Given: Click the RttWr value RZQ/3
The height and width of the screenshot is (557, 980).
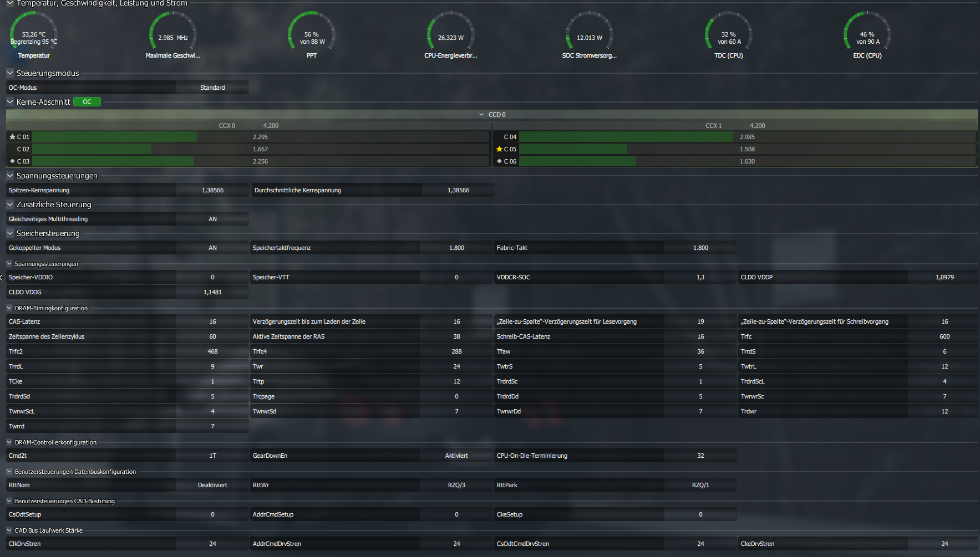Looking at the screenshot, I should 456,485.
